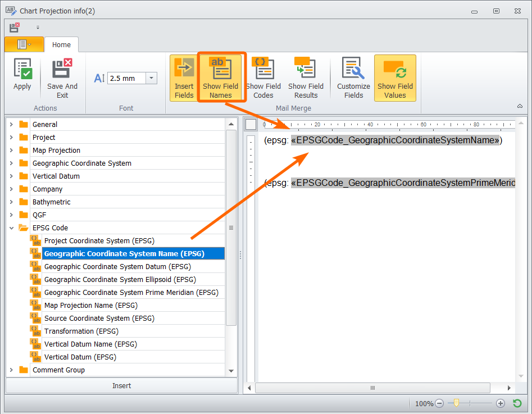Click field icon beside Vertical Datum (EPSG)
532x414 pixels.
35,357
